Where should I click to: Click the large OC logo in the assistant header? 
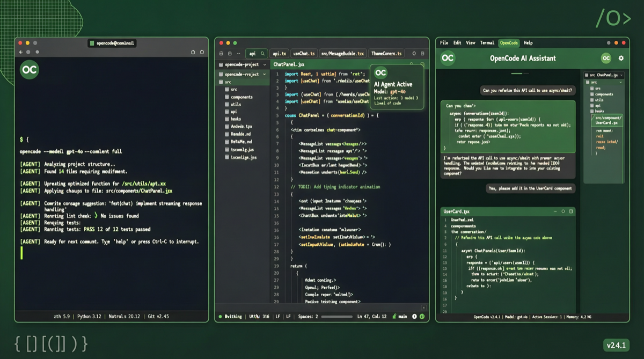pyautogui.click(x=448, y=58)
